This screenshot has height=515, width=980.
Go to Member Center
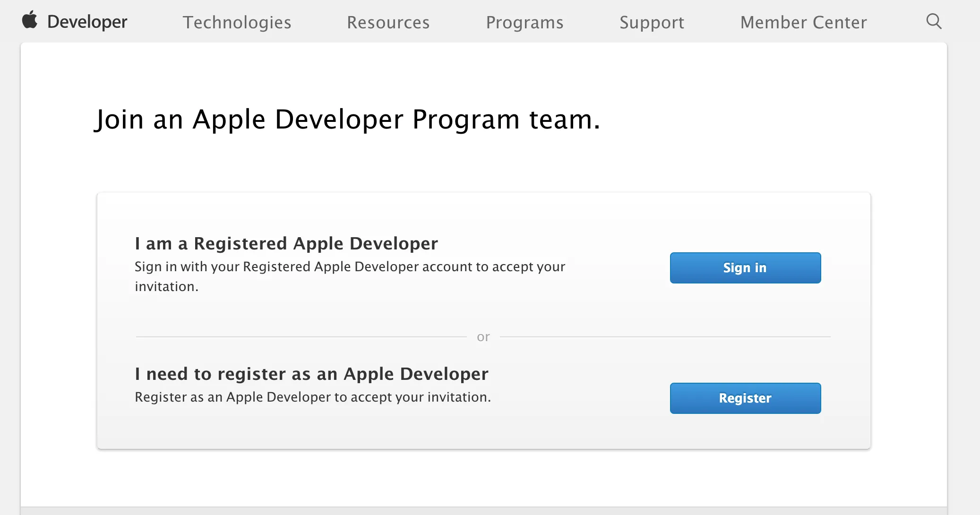click(x=803, y=22)
